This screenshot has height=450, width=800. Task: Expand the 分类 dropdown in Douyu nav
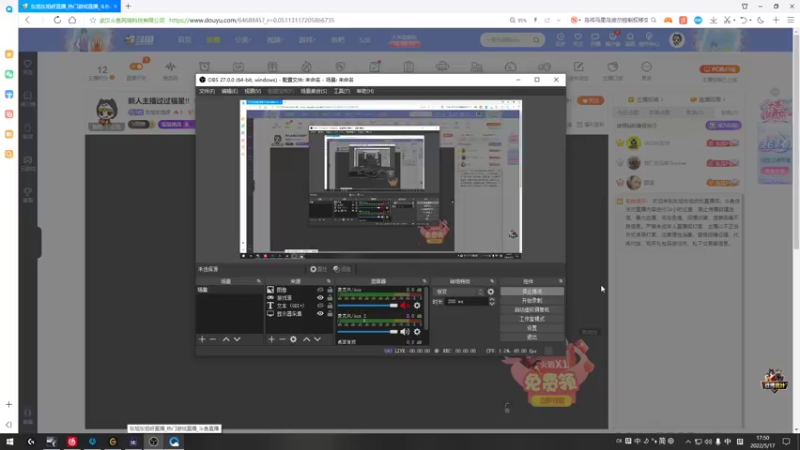coord(242,40)
